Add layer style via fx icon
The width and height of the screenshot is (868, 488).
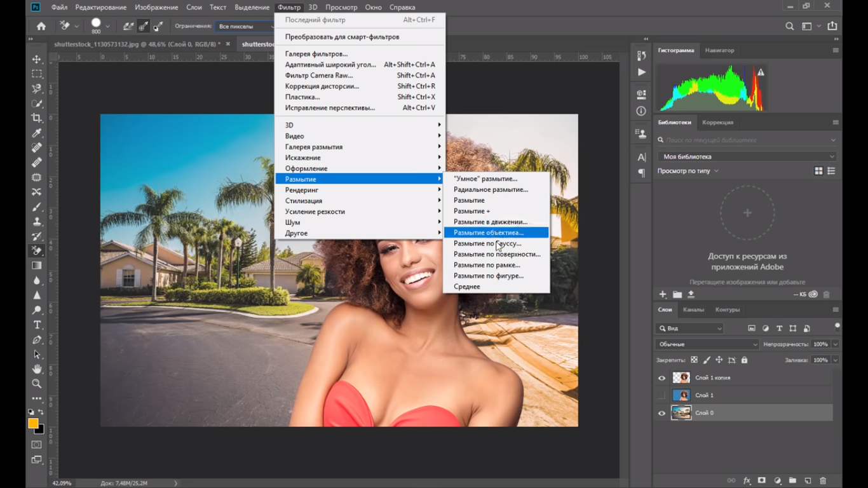[x=747, y=481]
